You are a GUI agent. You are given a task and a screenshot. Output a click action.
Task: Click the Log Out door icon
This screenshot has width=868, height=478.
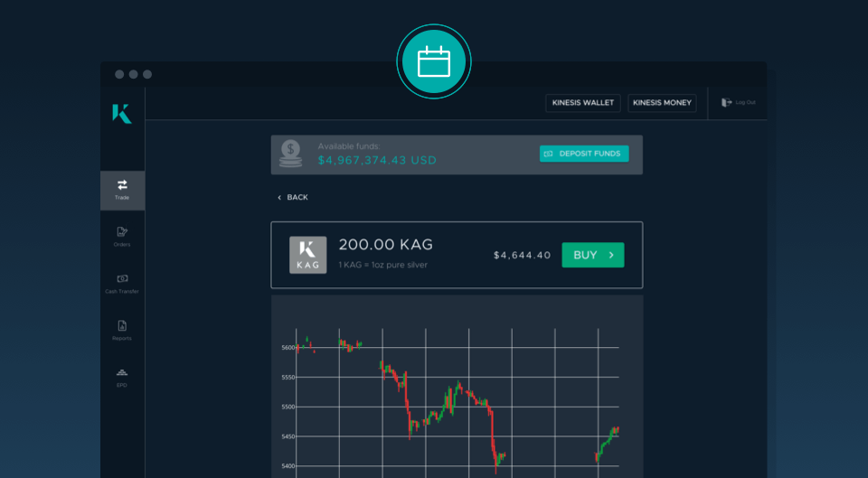726,102
